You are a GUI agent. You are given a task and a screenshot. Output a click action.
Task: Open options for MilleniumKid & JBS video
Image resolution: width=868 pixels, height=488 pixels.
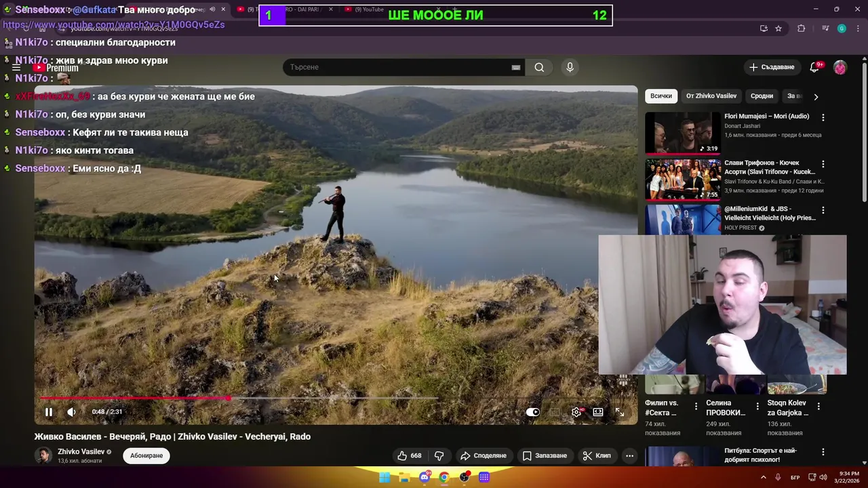[x=823, y=211]
